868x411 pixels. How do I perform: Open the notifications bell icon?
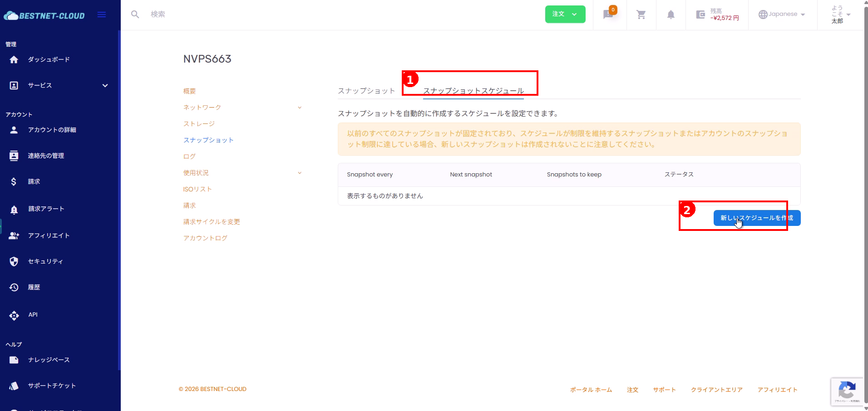[x=671, y=15]
